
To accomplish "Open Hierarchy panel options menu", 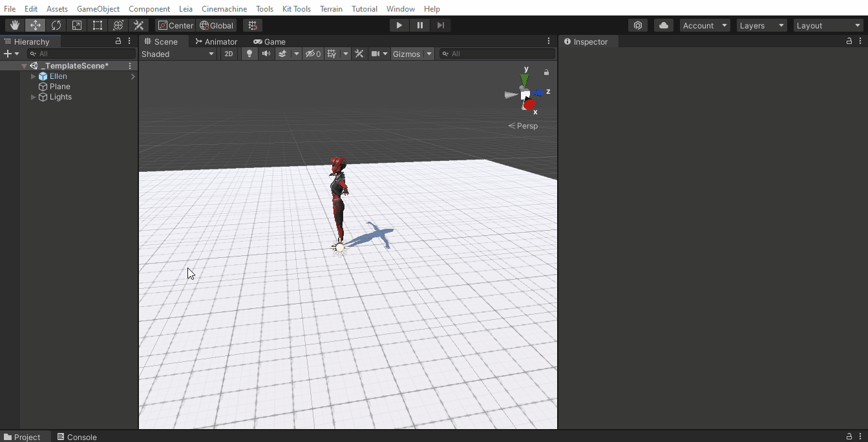I will point(129,41).
